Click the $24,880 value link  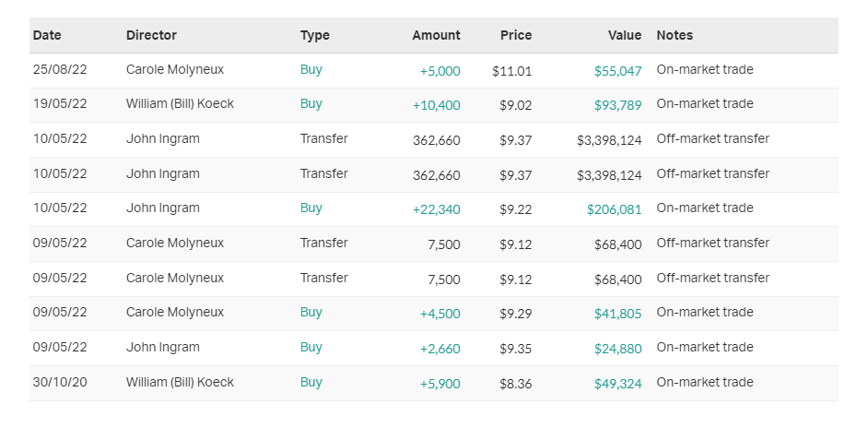coord(617,349)
